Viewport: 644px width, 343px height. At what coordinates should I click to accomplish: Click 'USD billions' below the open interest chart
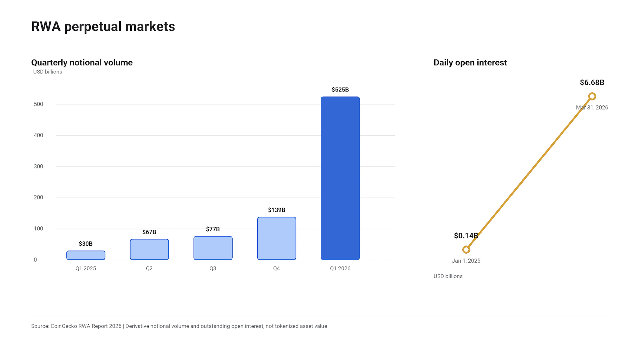448,276
